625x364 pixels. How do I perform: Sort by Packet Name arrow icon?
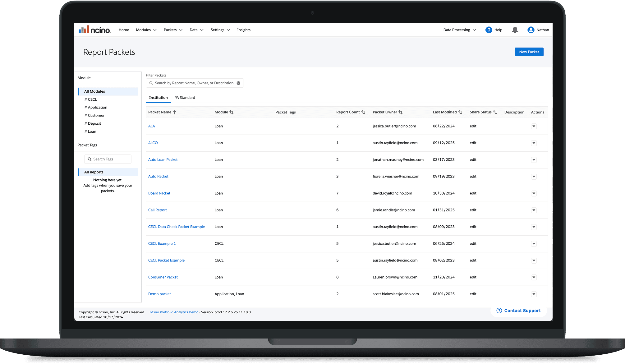[x=175, y=112]
